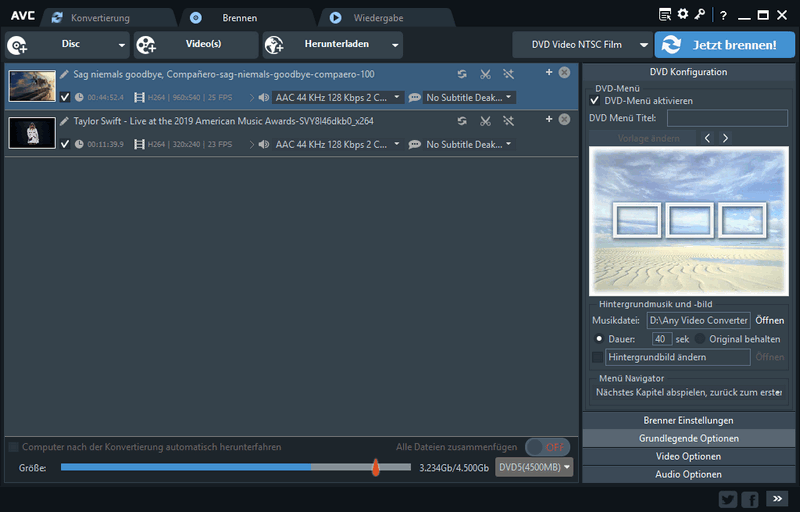Uncheck Sag niemals goodbye video checkbox

[65, 97]
